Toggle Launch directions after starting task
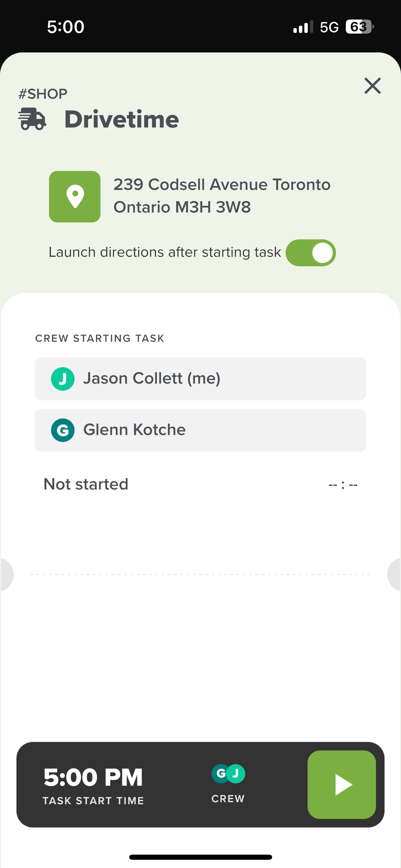Viewport: 401px width, 868px height. pyautogui.click(x=311, y=253)
